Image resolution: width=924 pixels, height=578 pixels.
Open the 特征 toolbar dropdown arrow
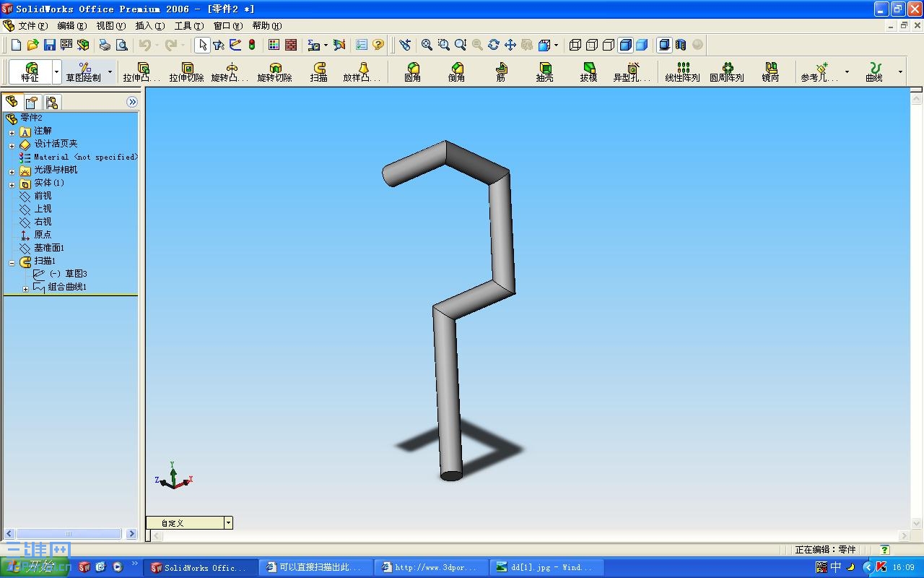point(56,72)
